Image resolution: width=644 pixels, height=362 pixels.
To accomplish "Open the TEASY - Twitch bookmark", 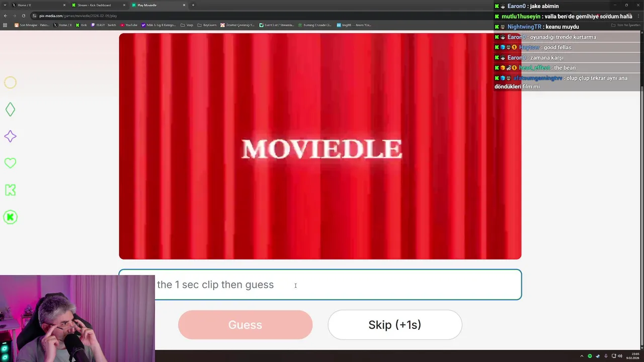I will (x=104, y=25).
